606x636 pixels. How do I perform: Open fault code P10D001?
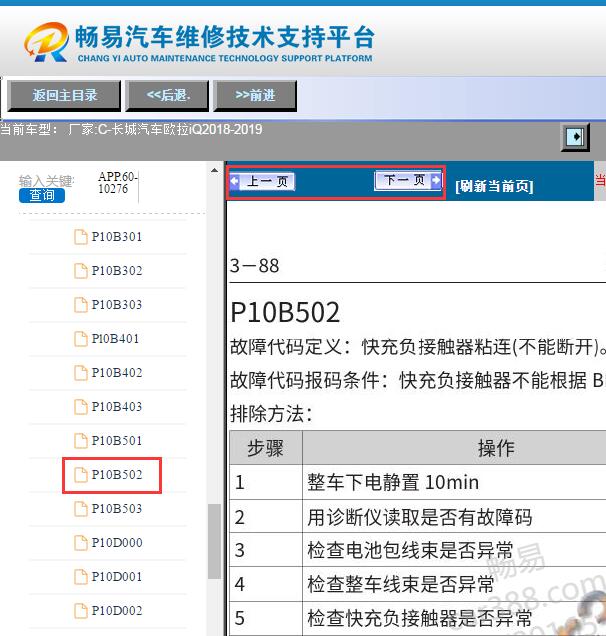117,577
